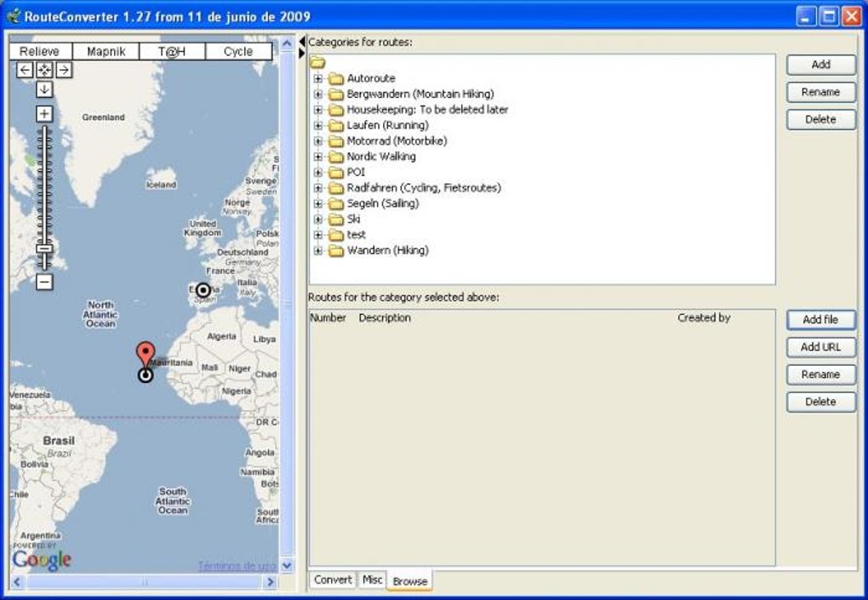The height and width of the screenshot is (600, 868).
Task: Select the Nordic Walking tree label
Action: coord(381,157)
